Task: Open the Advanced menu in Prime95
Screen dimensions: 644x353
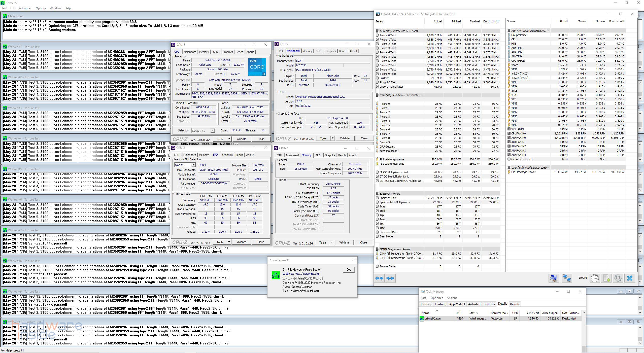Action: [25, 8]
